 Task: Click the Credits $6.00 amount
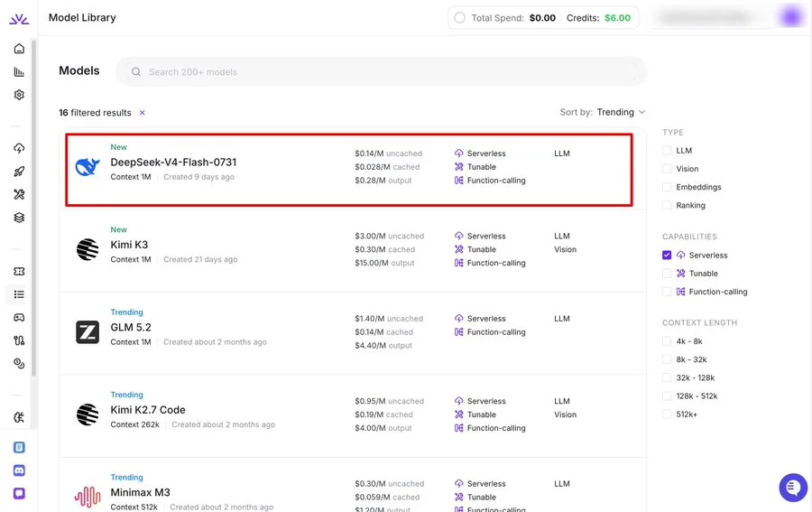(618, 18)
